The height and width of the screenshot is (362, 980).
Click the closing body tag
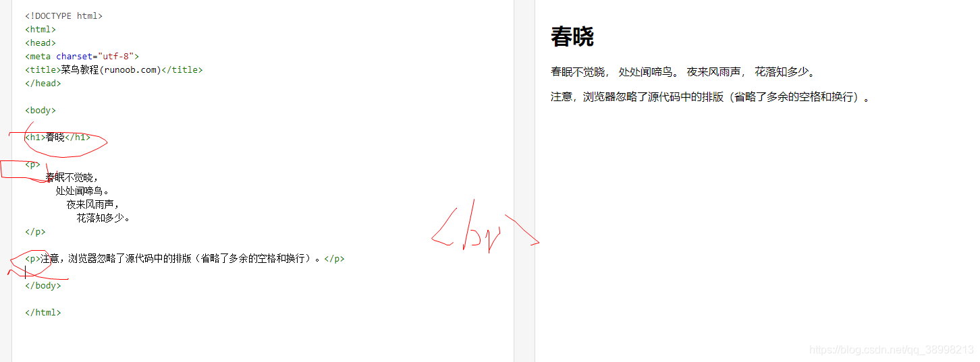[x=43, y=285]
